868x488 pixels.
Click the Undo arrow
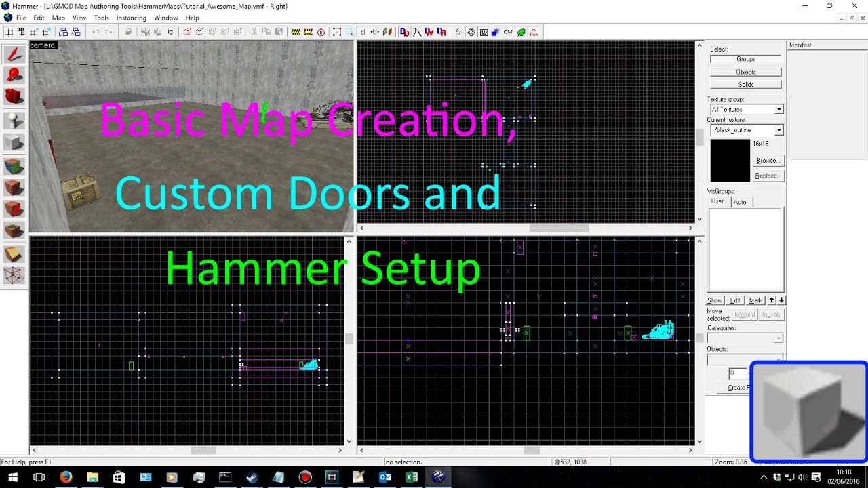(96, 32)
